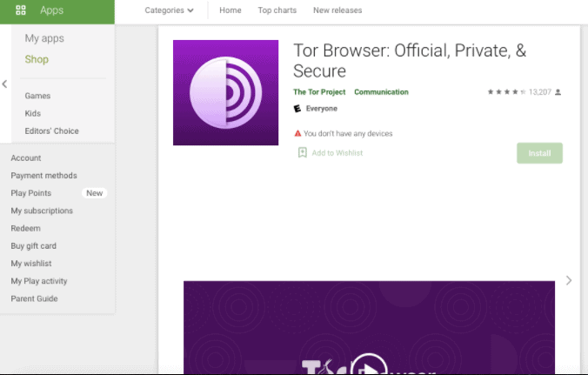Open The Tor Project developer page
The height and width of the screenshot is (375, 588).
click(319, 92)
